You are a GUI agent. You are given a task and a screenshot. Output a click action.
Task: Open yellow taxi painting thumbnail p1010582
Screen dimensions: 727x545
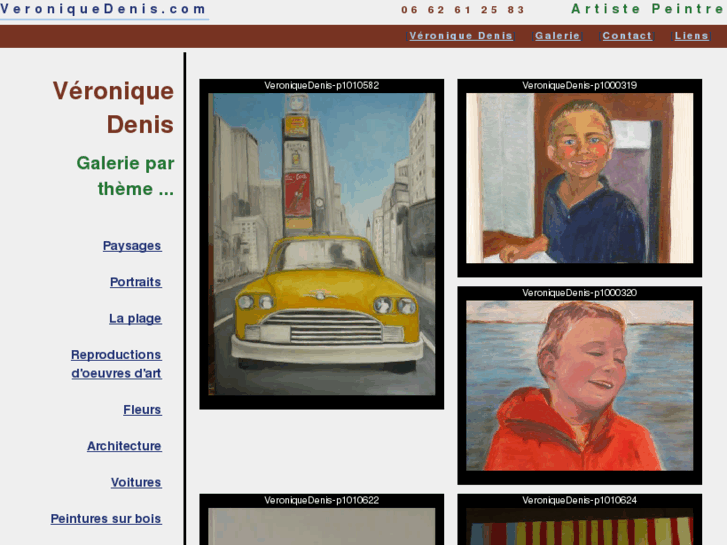[x=322, y=244]
